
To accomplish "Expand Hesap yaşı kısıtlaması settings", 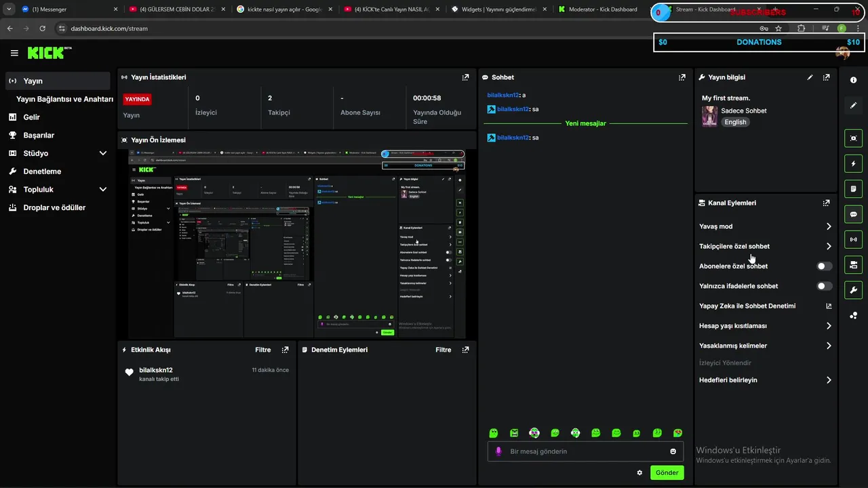I will (x=764, y=326).
